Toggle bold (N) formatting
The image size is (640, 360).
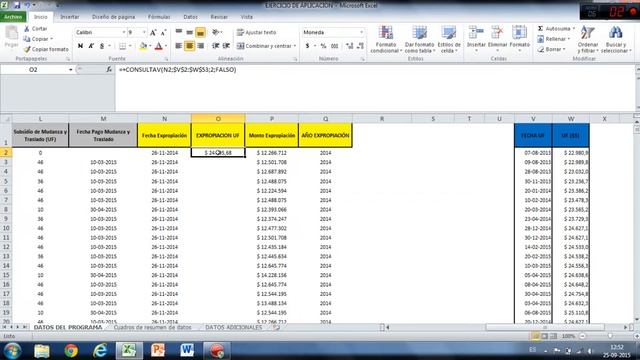(x=80, y=46)
